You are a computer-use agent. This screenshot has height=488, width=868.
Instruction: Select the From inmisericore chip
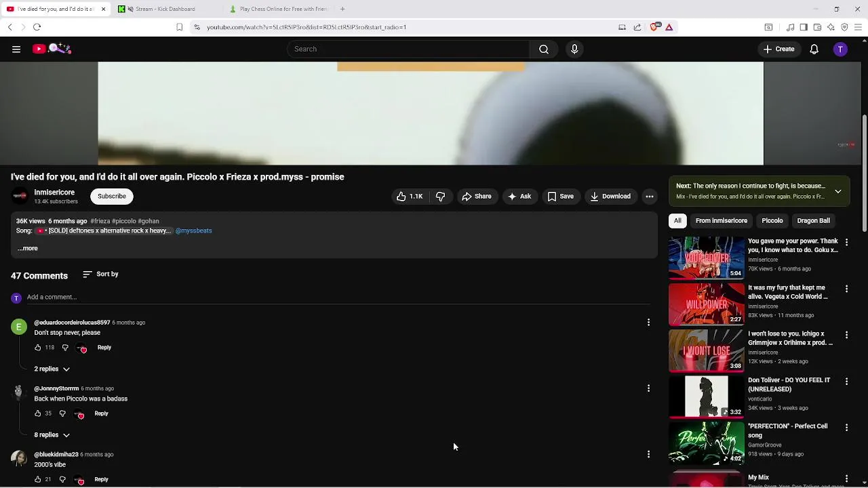click(x=722, y=221)
